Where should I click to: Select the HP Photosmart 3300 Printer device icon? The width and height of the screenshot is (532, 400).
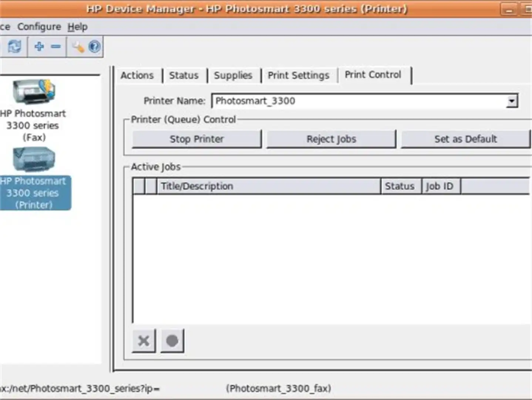coord(34,160)
